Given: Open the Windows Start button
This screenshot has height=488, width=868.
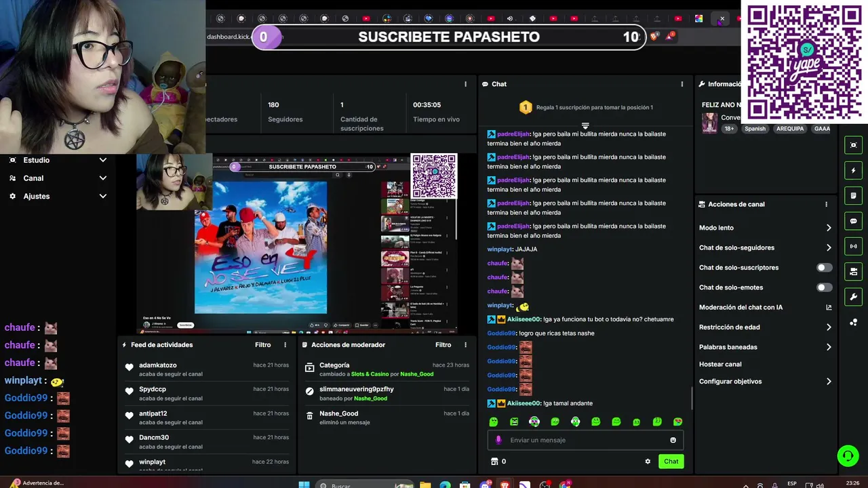Looking at the screenshot, I should 304,485.
